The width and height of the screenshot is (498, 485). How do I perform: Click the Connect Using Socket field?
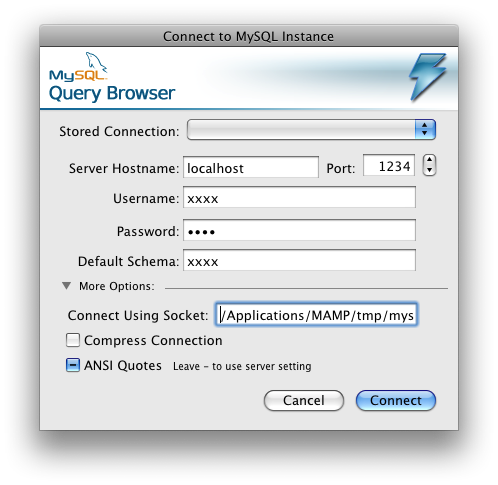coord(316,314)
